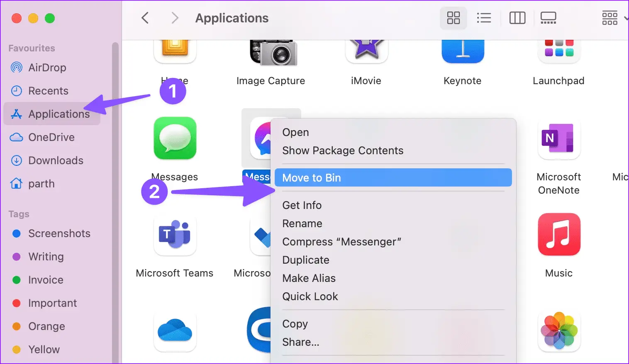Switch to gallery view

coord(548,18)
